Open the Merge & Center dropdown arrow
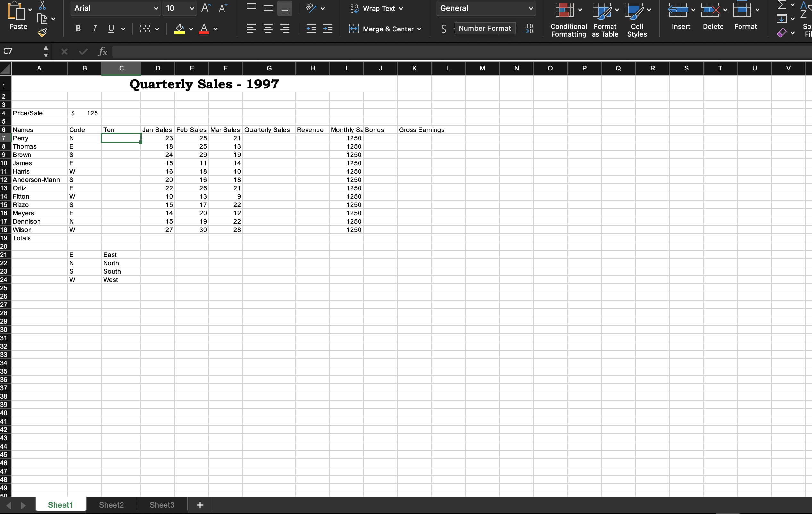This screenshot has height=514, width=812. (419, 29)
